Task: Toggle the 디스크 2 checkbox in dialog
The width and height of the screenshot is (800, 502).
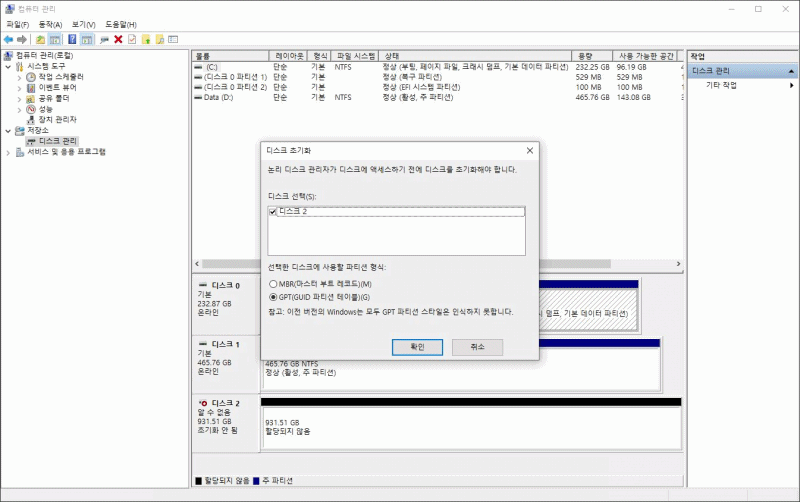Action: (272, 211)
